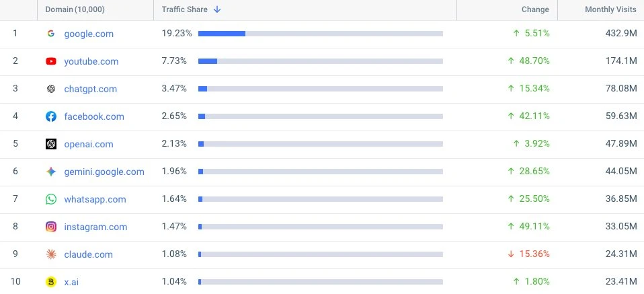
Task: Click the WhatsApp logo icon
Action: [x=51, y=199]
